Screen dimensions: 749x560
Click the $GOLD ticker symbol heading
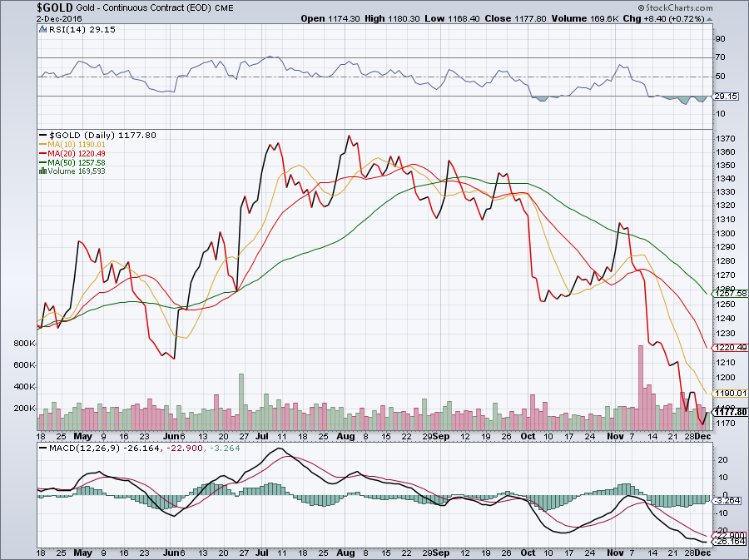click(55, 7)
